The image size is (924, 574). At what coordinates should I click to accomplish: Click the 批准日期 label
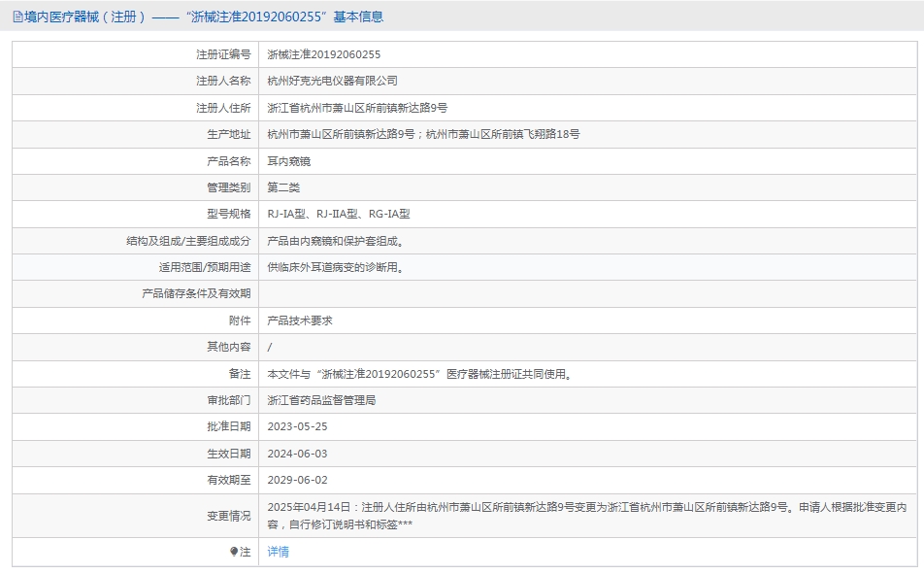(229, 426)
